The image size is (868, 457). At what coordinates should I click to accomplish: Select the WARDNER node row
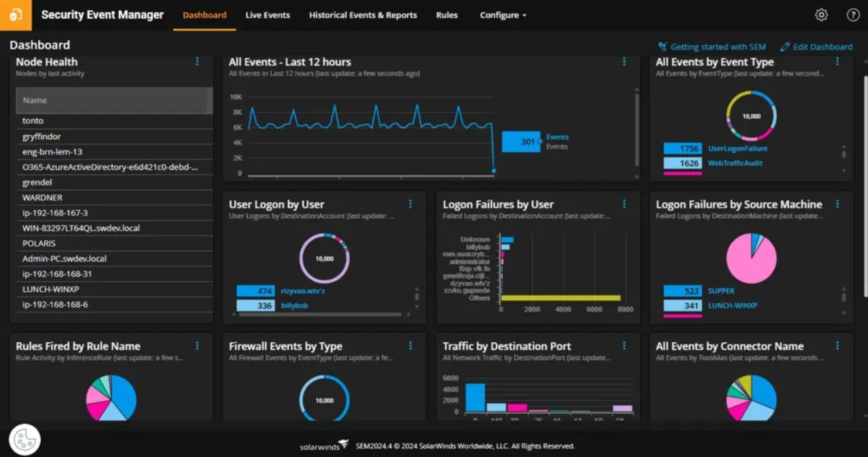[x=114, y=198]
